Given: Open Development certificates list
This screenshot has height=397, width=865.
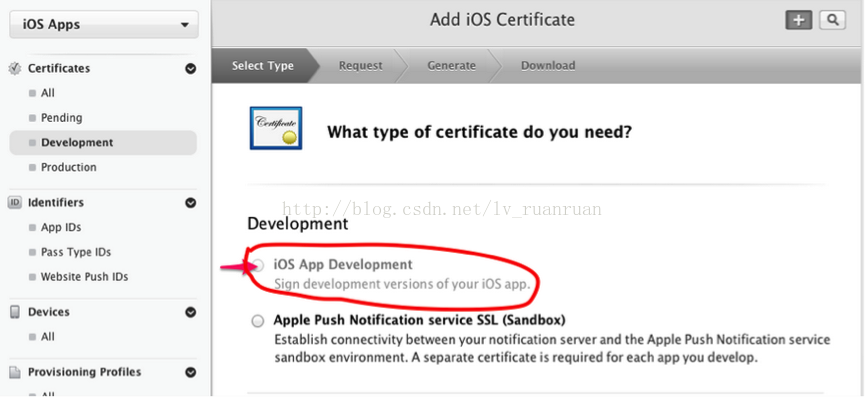Looking at the screenshot, I should pyautogui.click(x=103, y=143).
